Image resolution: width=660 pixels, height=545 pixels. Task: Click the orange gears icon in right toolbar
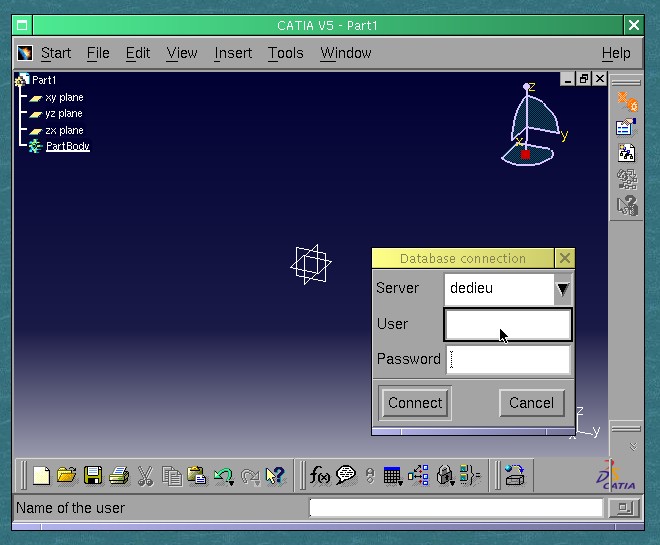[x=627, y=101]
